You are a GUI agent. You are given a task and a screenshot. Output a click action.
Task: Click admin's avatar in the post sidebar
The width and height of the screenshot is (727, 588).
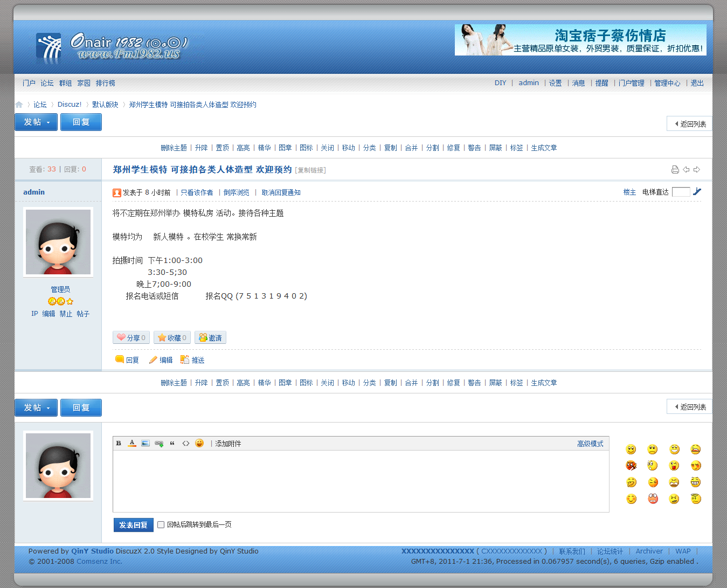(58, 242)
